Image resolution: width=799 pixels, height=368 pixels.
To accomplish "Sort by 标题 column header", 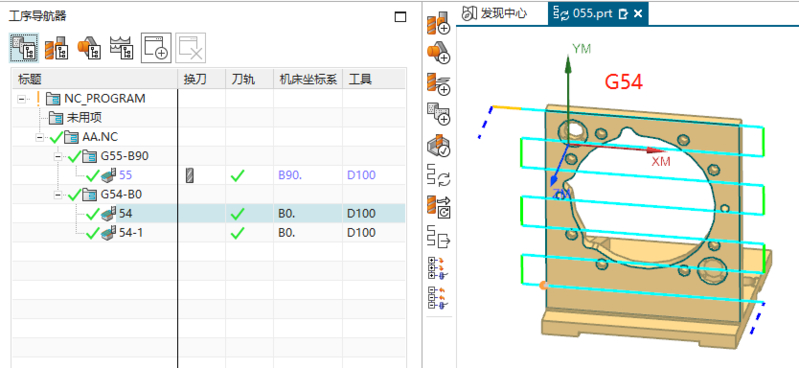I will pyautogui.click(x=94, y=78).
